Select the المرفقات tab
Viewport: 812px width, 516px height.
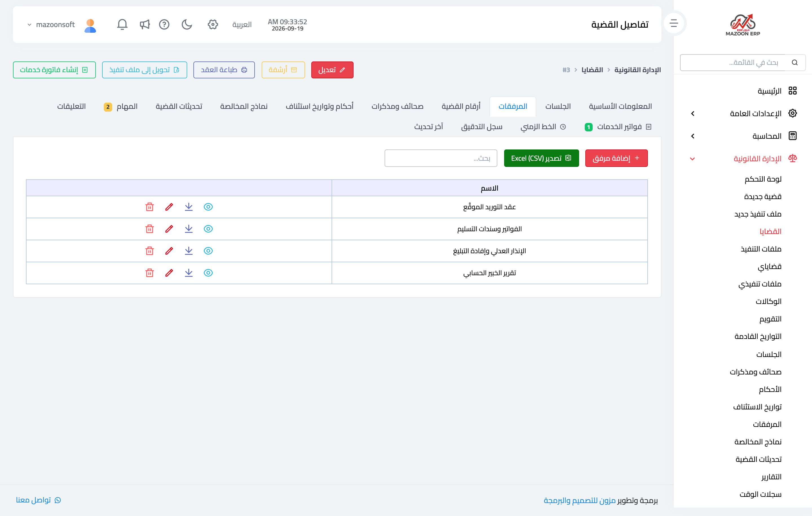(513, 106)
